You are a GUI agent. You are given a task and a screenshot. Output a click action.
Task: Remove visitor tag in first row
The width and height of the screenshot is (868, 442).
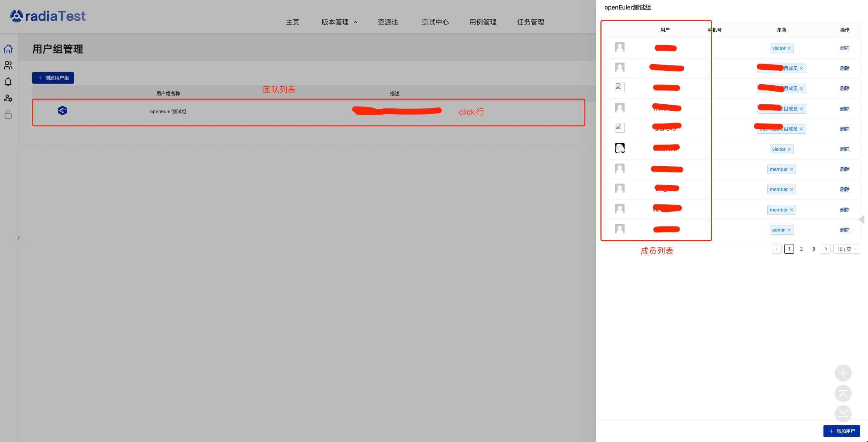point(789,48)
